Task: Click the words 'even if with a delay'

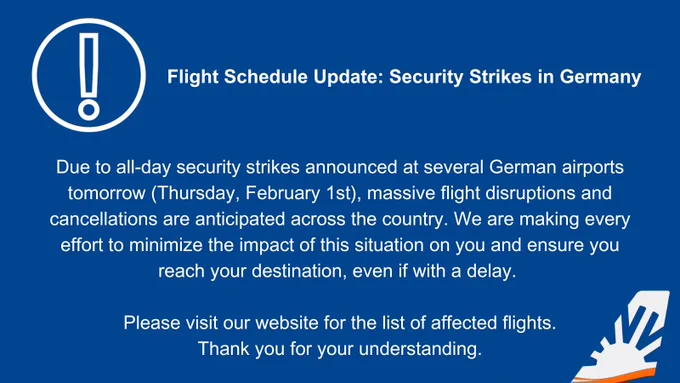Action: pyautogui.click(x=434, y=271)
